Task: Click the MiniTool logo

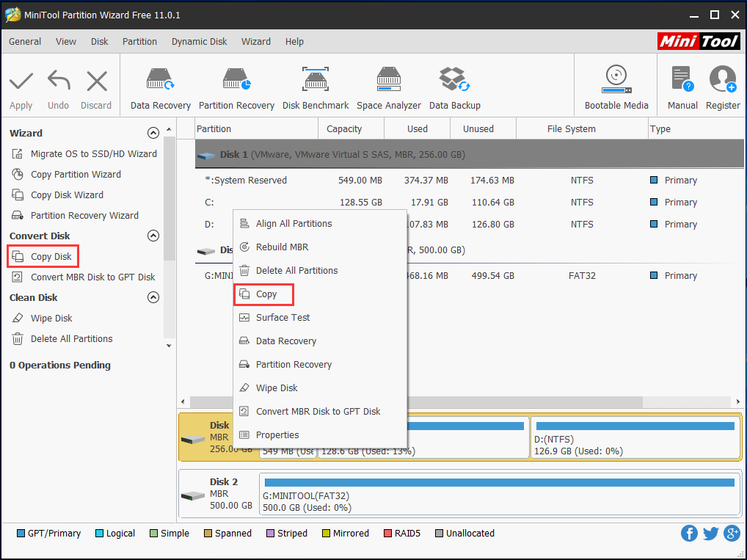Action: pos(699,41)
